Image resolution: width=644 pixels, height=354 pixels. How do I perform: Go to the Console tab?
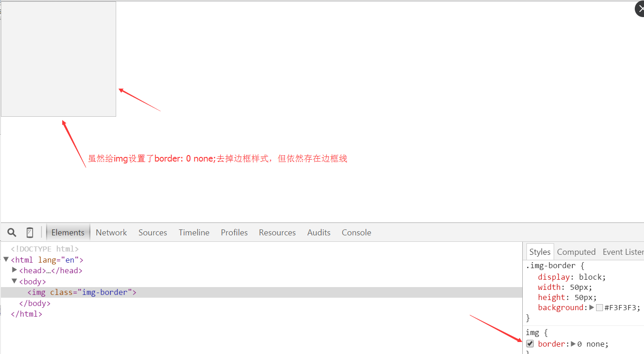356,233
